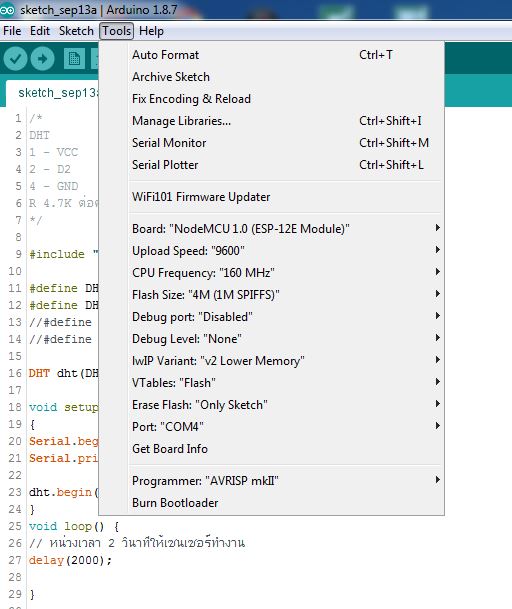Click the Thai comment on line 26
Viewport: 512px width, 609px height.
pos(137,543)
